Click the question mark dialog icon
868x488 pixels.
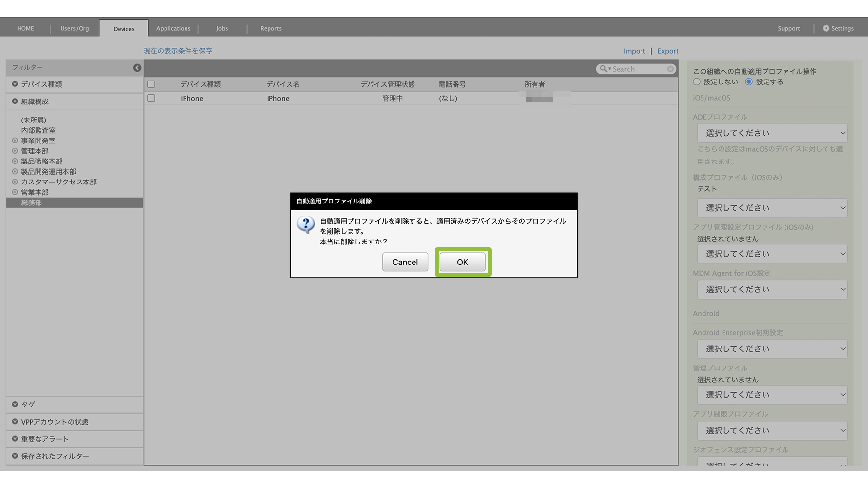click(306, 224)
